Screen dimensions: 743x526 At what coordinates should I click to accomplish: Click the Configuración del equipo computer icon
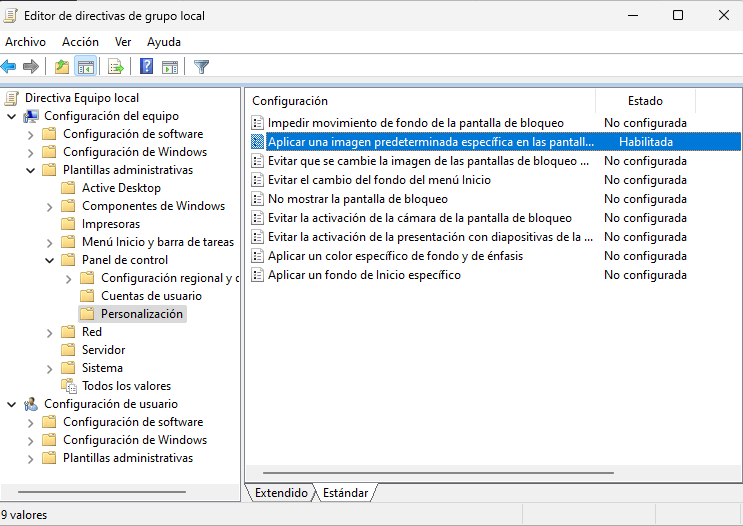pos(31,116)
